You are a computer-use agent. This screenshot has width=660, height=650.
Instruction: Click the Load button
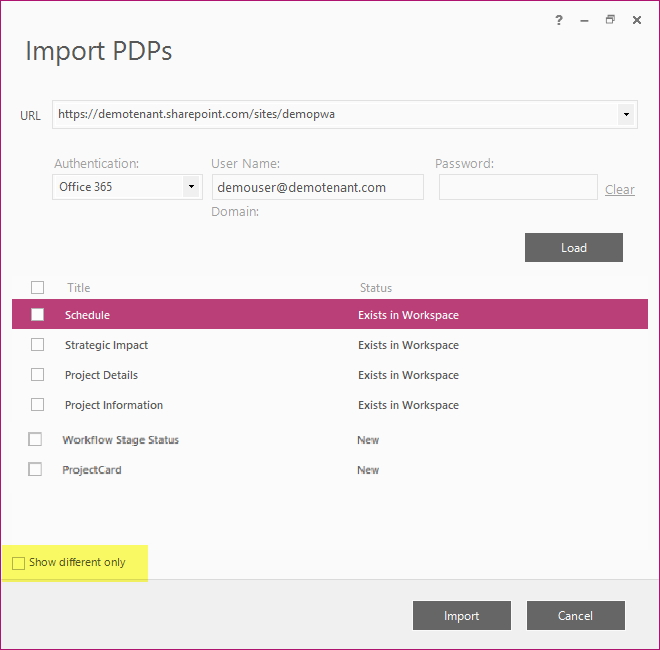[x=574, y=248]
